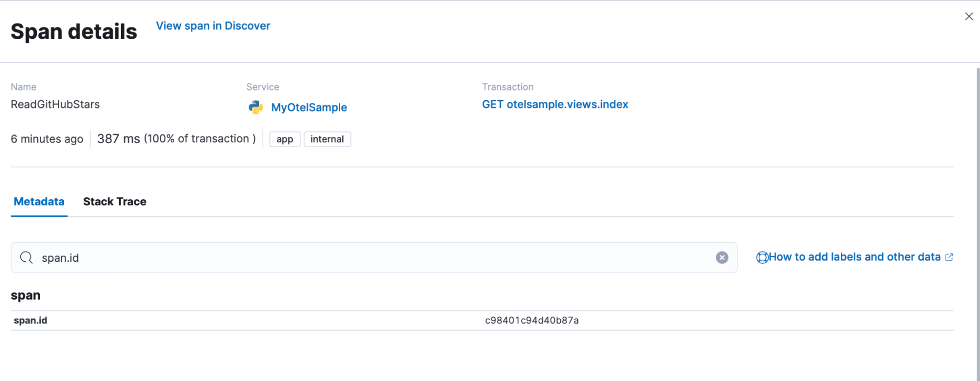This screenshot has height=381, width=980.
Task: Open How to add labels link
Action: [x=854, y=257]
